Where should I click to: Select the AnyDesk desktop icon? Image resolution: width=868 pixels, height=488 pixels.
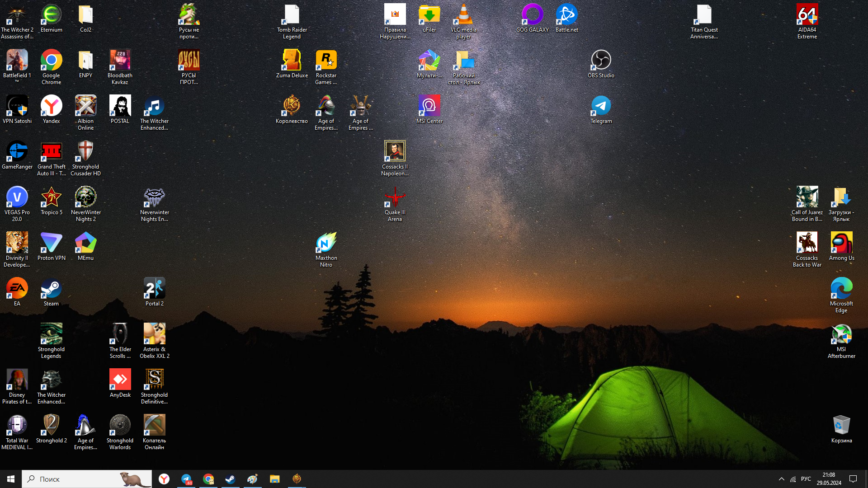click(120, 380)
